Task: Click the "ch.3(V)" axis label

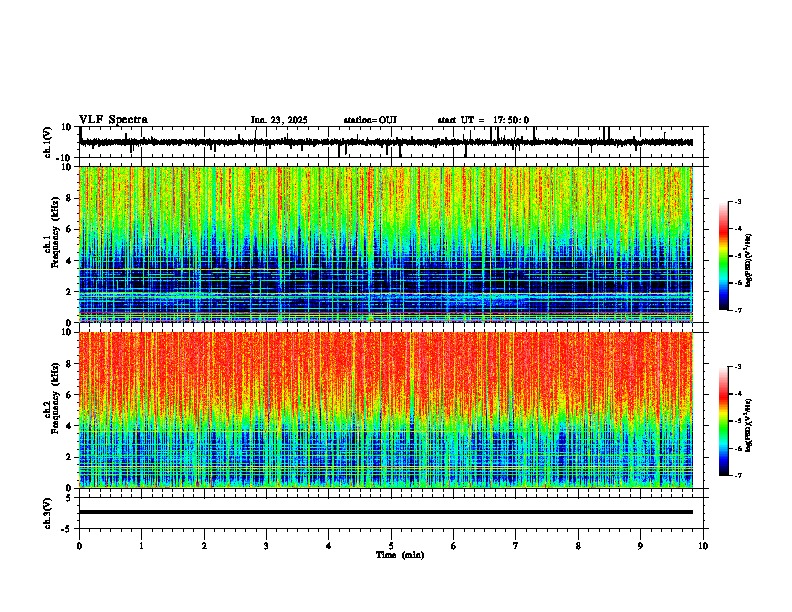Action: tap(48, 513)
